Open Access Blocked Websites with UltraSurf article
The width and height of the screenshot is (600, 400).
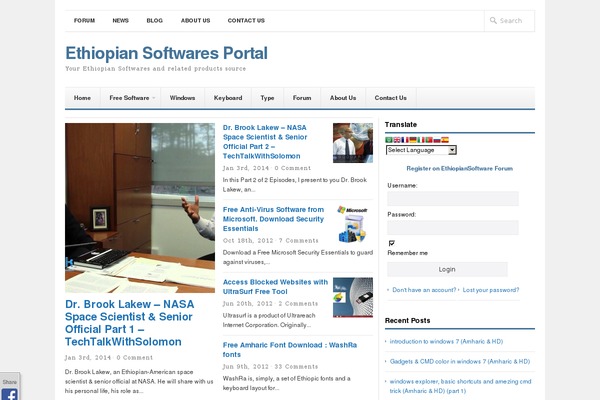[275, 287]
